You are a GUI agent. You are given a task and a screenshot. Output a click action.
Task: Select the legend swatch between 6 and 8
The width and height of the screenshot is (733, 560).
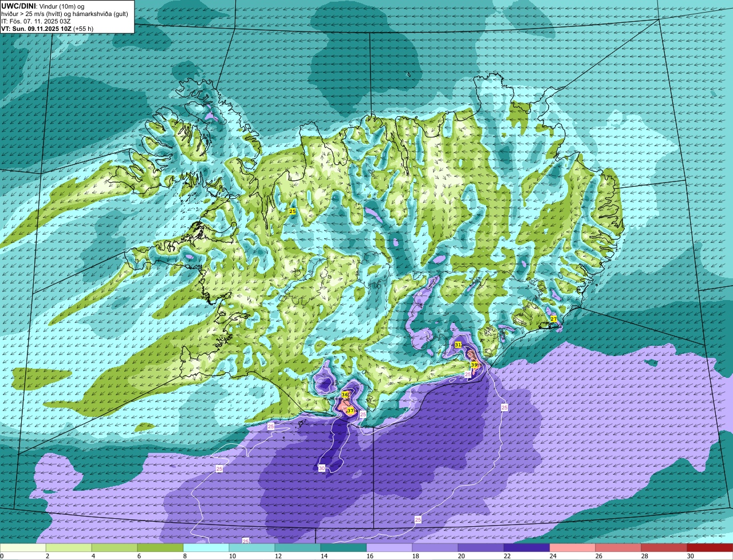pos(160,548)
